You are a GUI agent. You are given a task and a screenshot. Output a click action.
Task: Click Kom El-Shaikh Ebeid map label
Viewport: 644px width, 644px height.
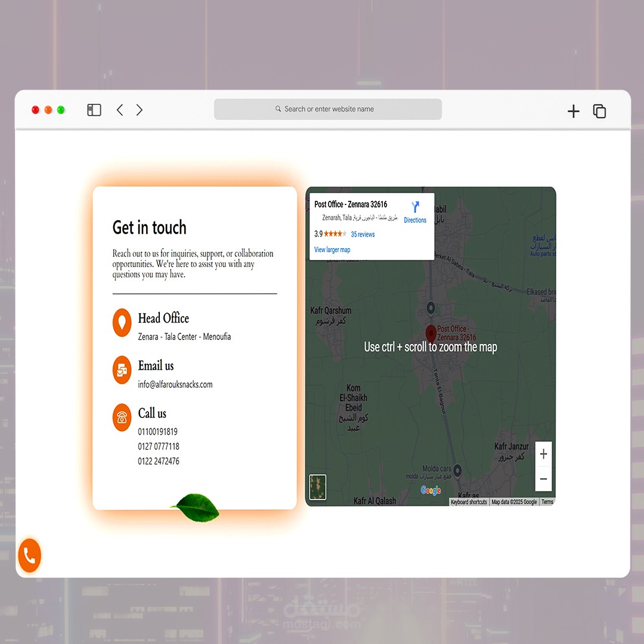click(x=353, y=408)
